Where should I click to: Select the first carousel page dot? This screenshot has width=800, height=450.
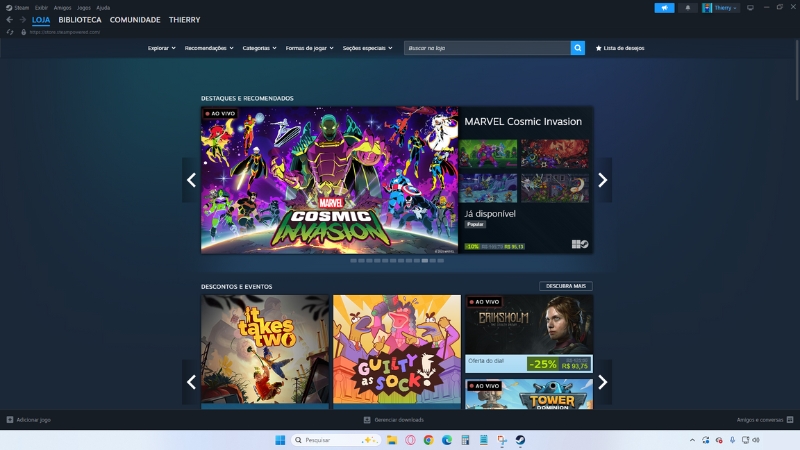(x=354, y=261)
